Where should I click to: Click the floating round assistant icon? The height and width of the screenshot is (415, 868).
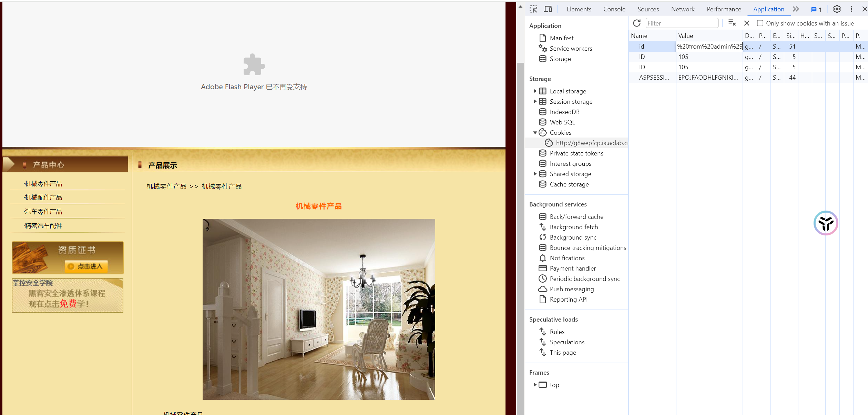click(x=826, y=223)
